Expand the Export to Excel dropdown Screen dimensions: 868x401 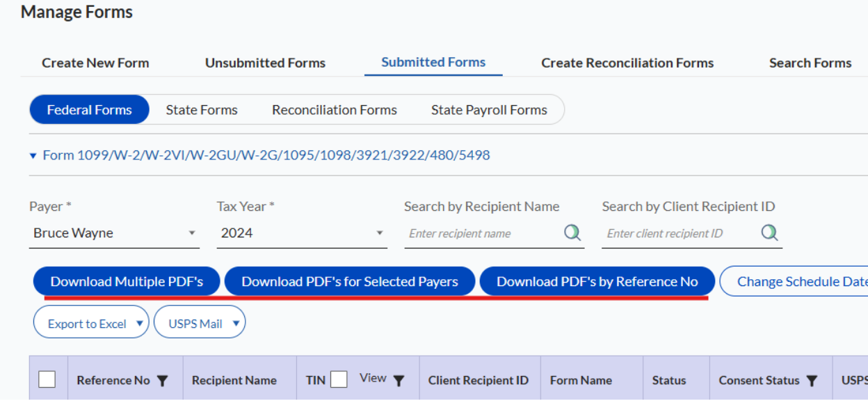(140, 322)
